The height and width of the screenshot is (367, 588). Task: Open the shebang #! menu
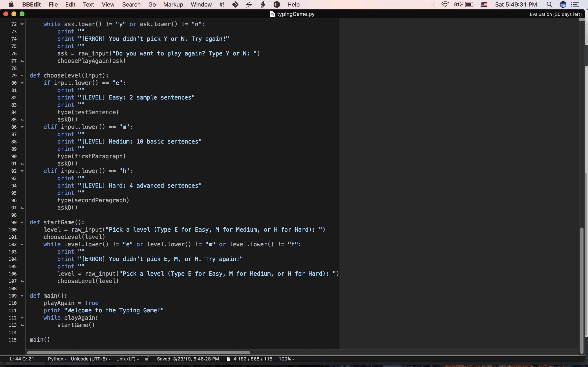click(x=222, y=5)
